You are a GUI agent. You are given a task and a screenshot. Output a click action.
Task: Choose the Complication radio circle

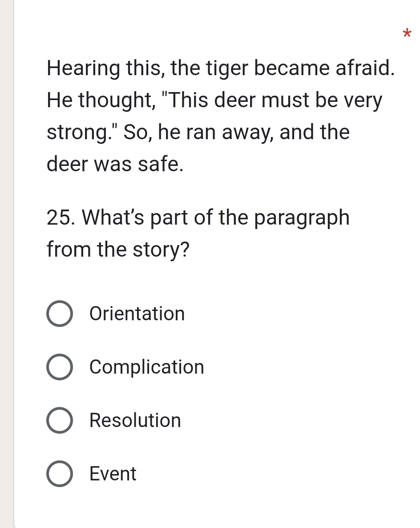click(x=59, y=367)
